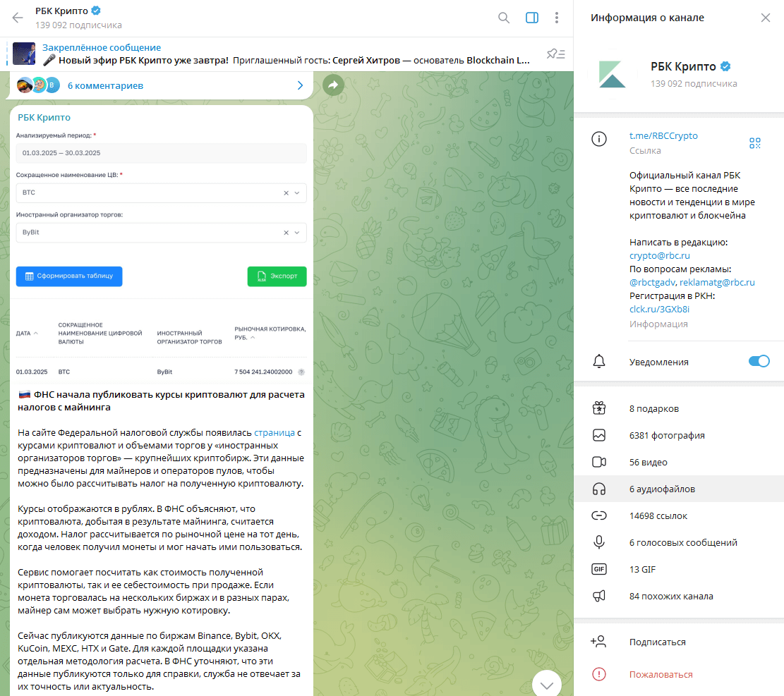Viewport: 784px width, 696px height.
Task: Go back using the arrow icon
Action: coord(18,18)
